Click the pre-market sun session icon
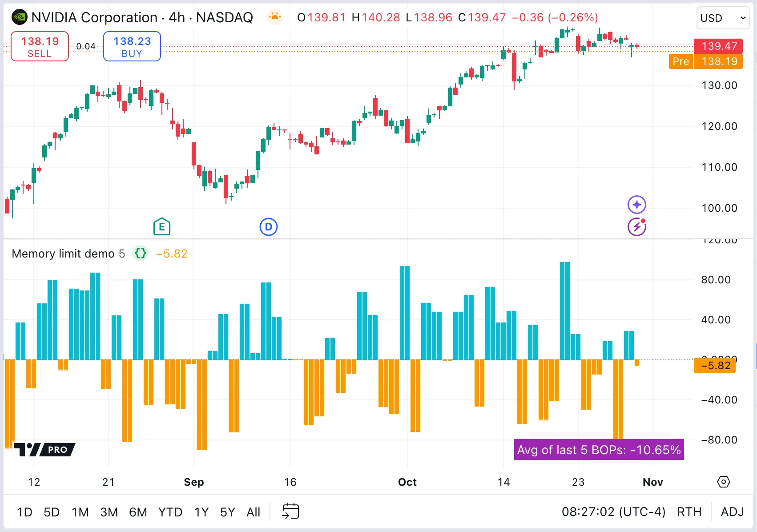 point(275,17)
